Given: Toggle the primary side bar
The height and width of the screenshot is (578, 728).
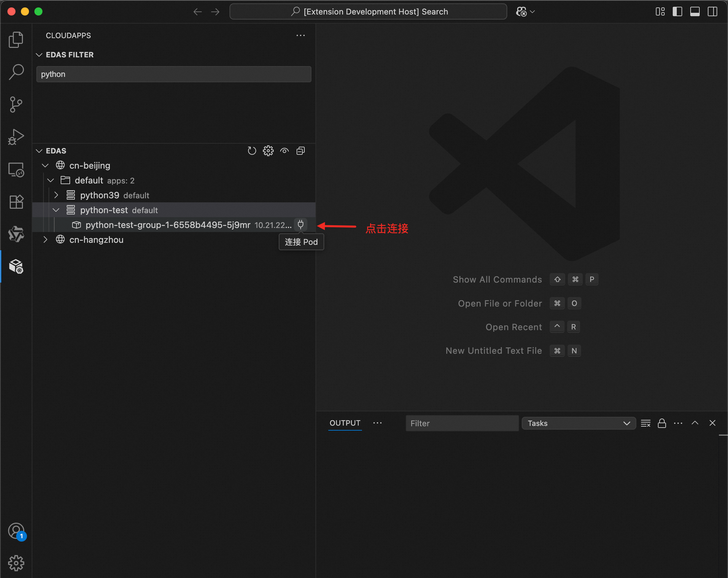Looking at the screenshot, I should pos(677,11).
